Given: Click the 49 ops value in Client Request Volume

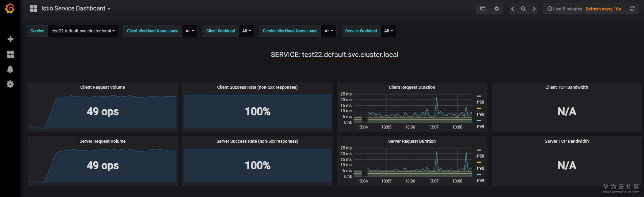Looking at the screenshot, I should 103,111.
